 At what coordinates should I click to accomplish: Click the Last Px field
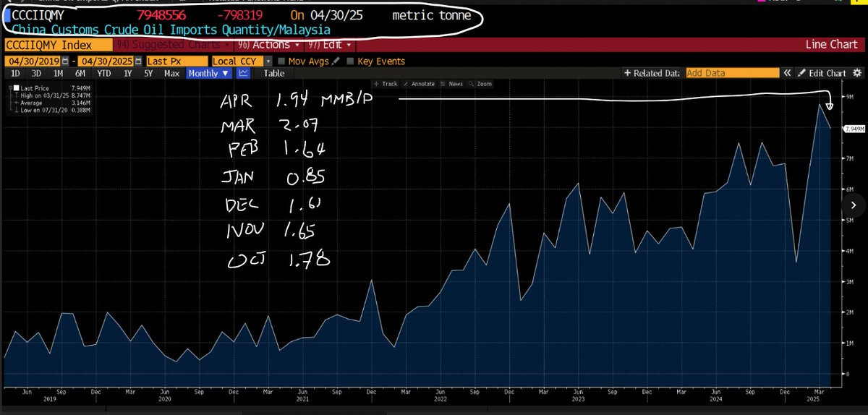coord(177,61)
